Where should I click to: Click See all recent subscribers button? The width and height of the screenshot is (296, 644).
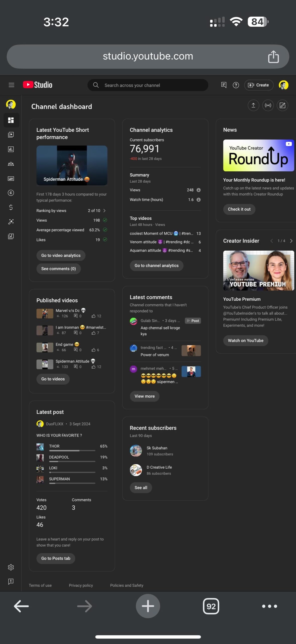click(x=141, y=488)
